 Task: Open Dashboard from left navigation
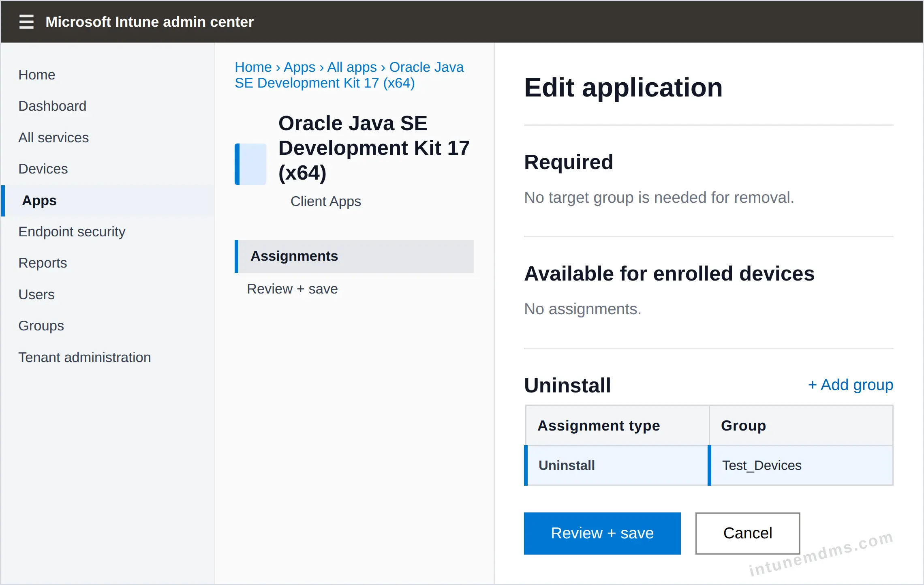52,106
